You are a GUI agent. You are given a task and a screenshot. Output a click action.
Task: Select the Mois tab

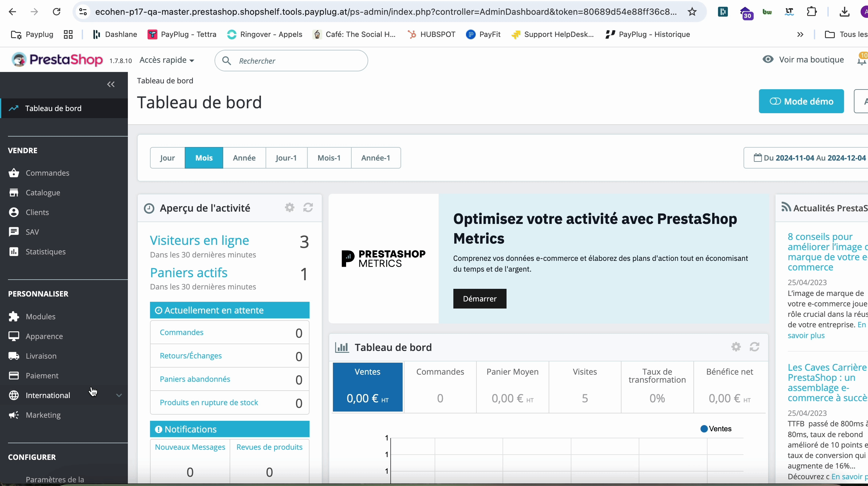pos(204,157)
